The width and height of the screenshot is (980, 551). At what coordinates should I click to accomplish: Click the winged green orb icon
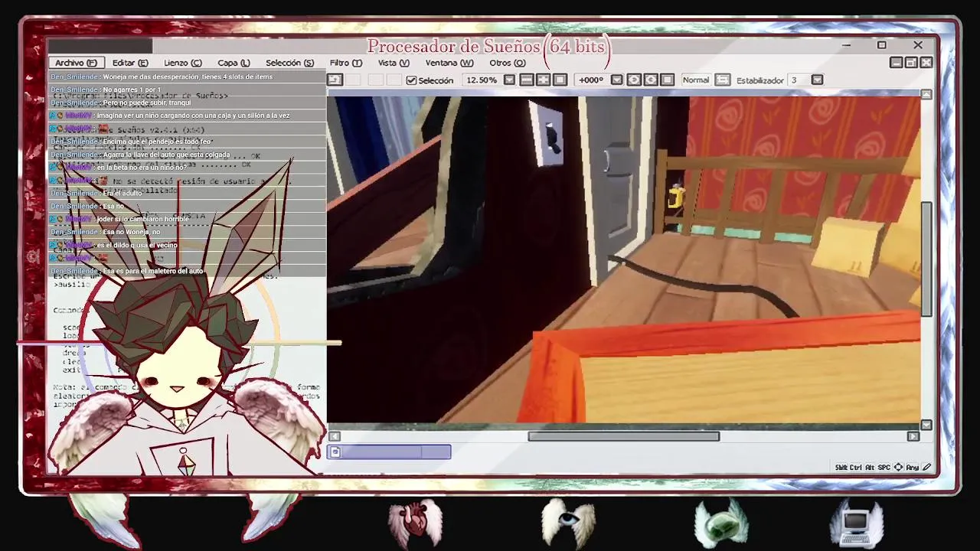pyautogui.click(x=721, y=523)
